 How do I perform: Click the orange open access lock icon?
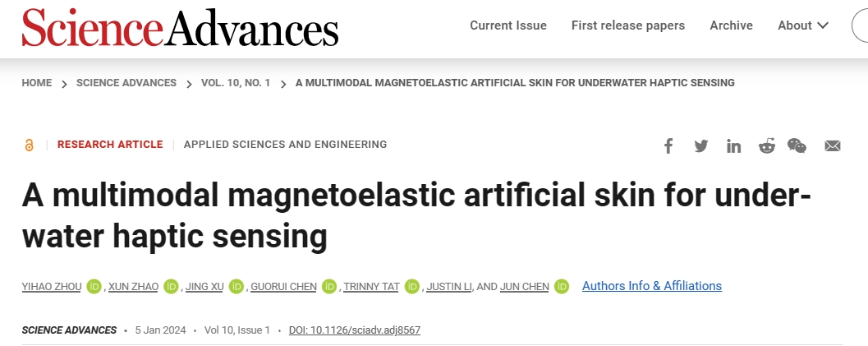click(x=29, y=145)
